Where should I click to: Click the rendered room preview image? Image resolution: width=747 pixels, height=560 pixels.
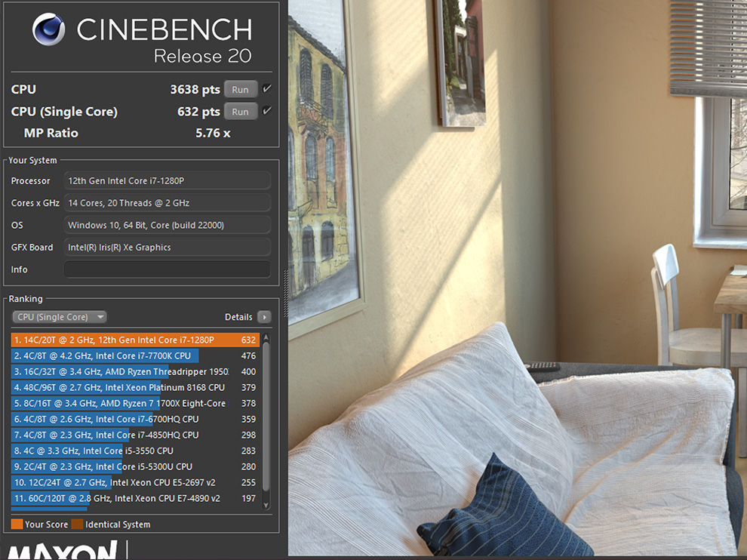pos(518,278)
